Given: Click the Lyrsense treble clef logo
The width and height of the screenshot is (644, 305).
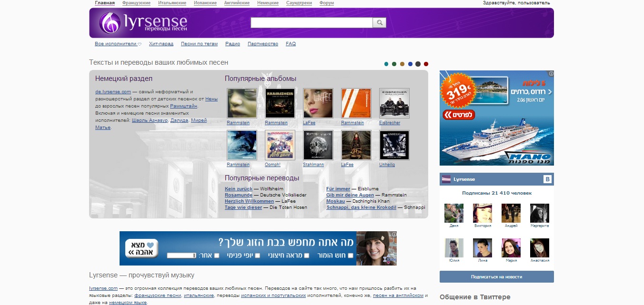Looking at the screenshot, I should point(110,22).
